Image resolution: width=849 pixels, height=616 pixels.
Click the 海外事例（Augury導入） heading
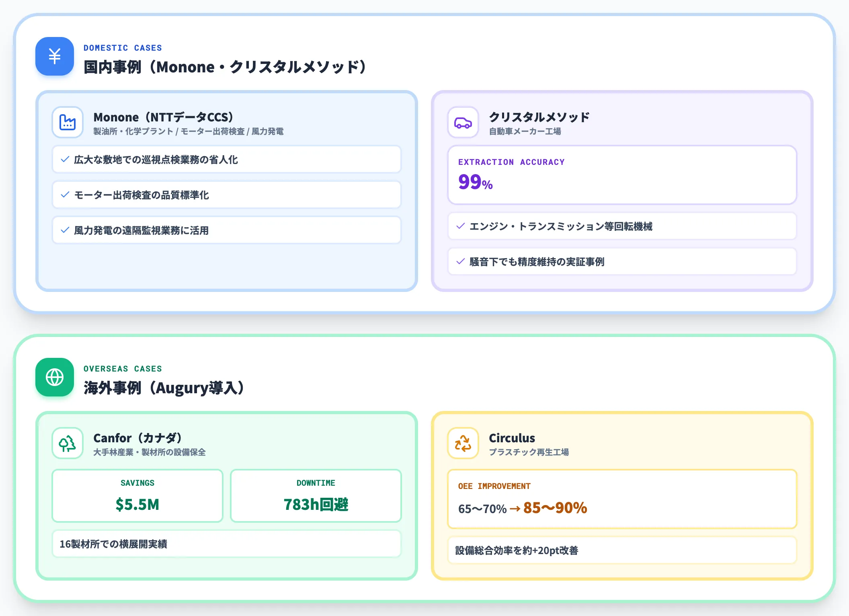pyautogui.click(x=164, y=388)
